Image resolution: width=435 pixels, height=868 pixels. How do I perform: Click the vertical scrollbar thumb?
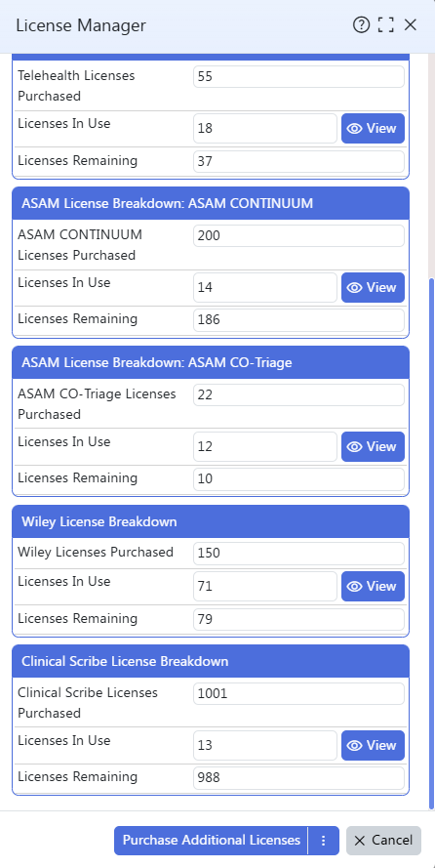432,543
